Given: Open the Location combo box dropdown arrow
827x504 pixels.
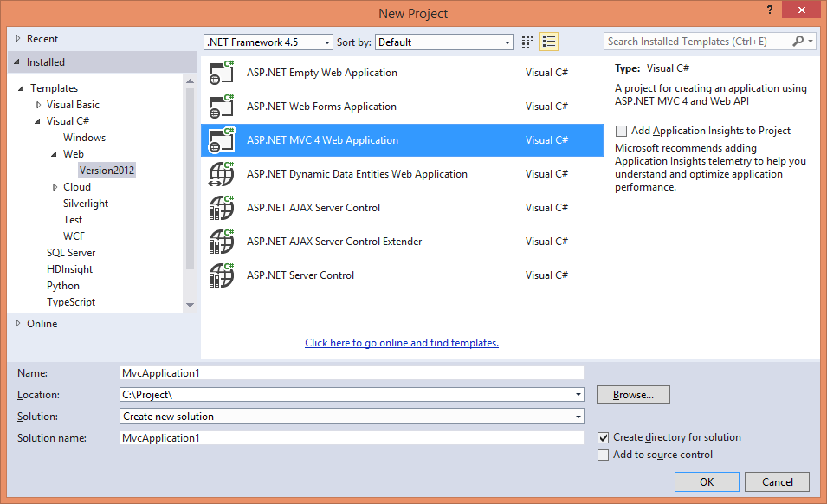Looking at the screenshot, I should (578, 394).
